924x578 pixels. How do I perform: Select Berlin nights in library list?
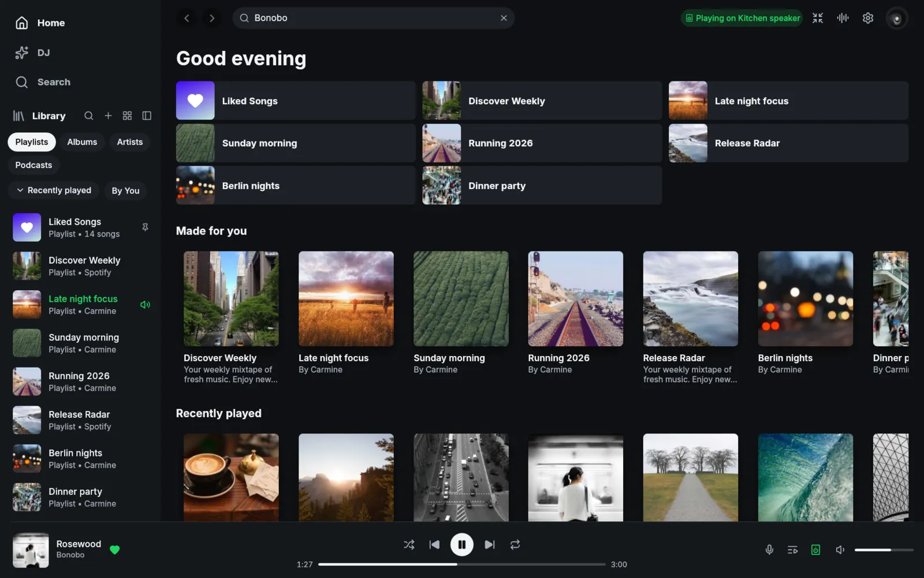82,458
